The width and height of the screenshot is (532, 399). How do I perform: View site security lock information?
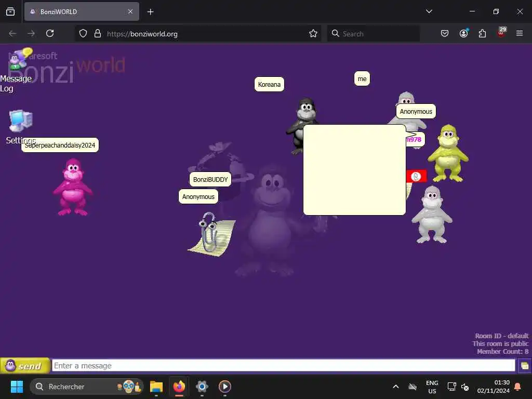coord(98,34)
